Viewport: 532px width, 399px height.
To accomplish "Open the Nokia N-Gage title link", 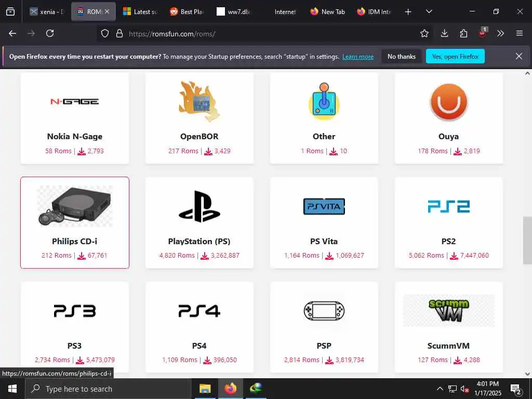I will click(x=75, y=137).
